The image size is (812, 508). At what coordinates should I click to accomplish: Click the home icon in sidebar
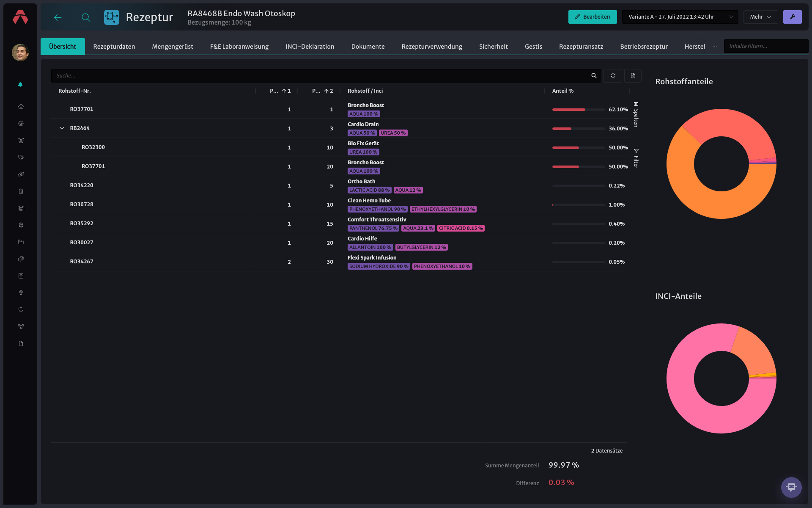pos(21,107)
